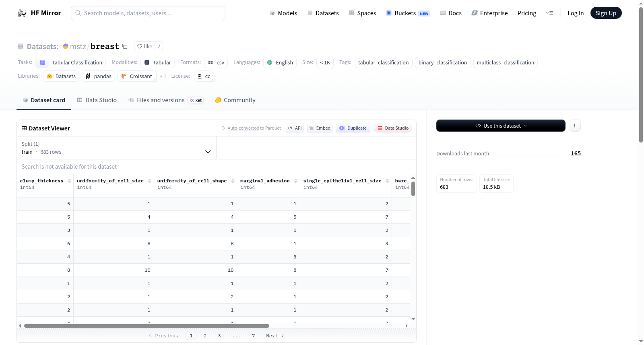Click the sort icon on uniformity_of_cell_shape column
This screenshot has height=345, width=644.
coord(233,181)
